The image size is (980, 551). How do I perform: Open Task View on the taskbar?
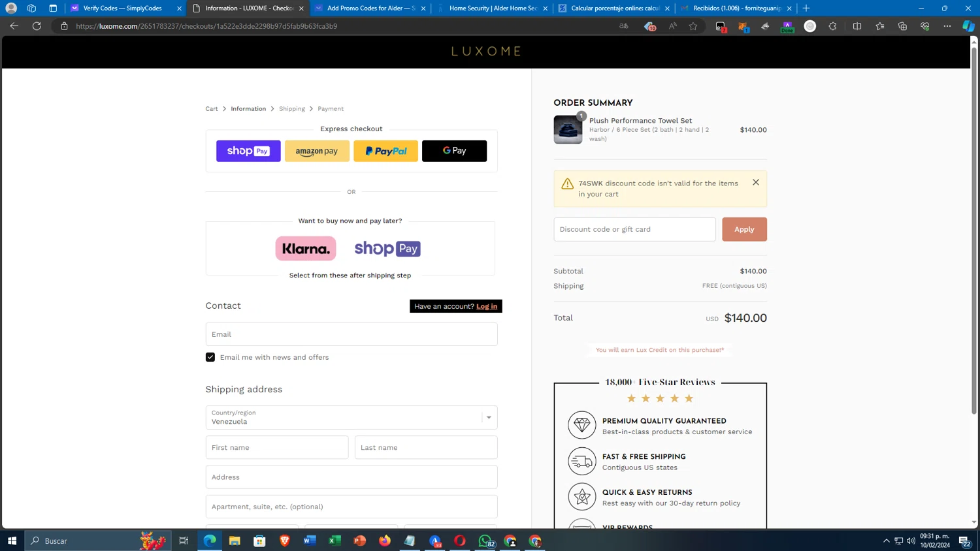tap(184, 541)
